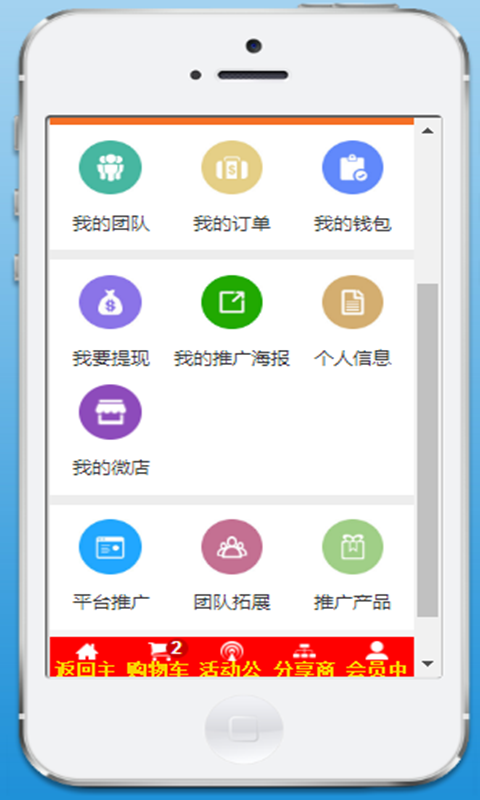480x800 pixels.
Task: Open the 我的团队 green team icon
Action: click(110, 167)
